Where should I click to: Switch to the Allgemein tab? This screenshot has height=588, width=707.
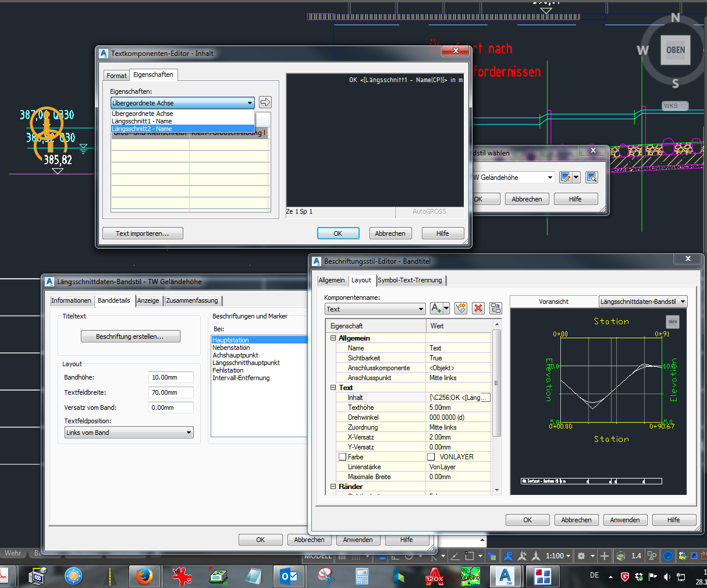(x=332, y=280)
